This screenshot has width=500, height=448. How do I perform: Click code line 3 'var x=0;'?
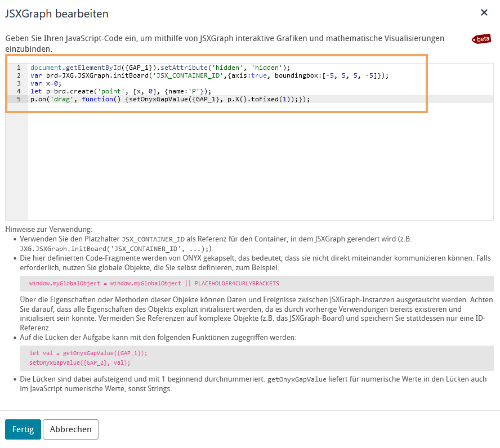point(46,84)
